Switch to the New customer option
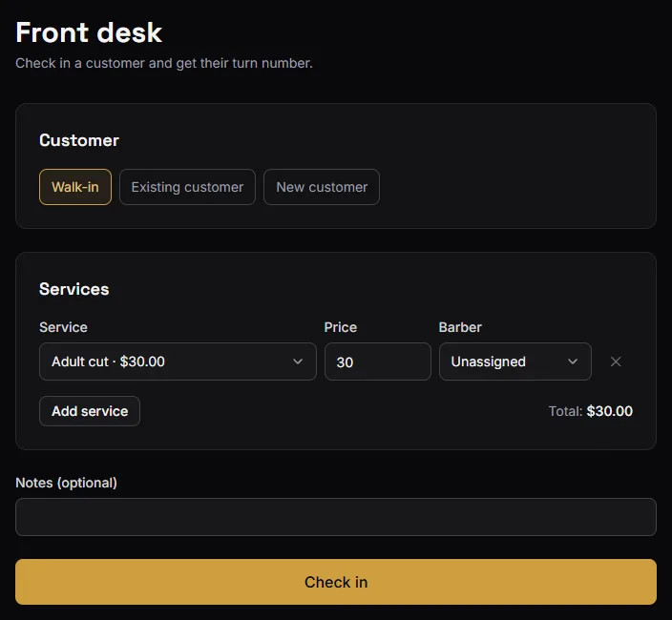This screenshot has width=672, height=620. pos(322,187)
